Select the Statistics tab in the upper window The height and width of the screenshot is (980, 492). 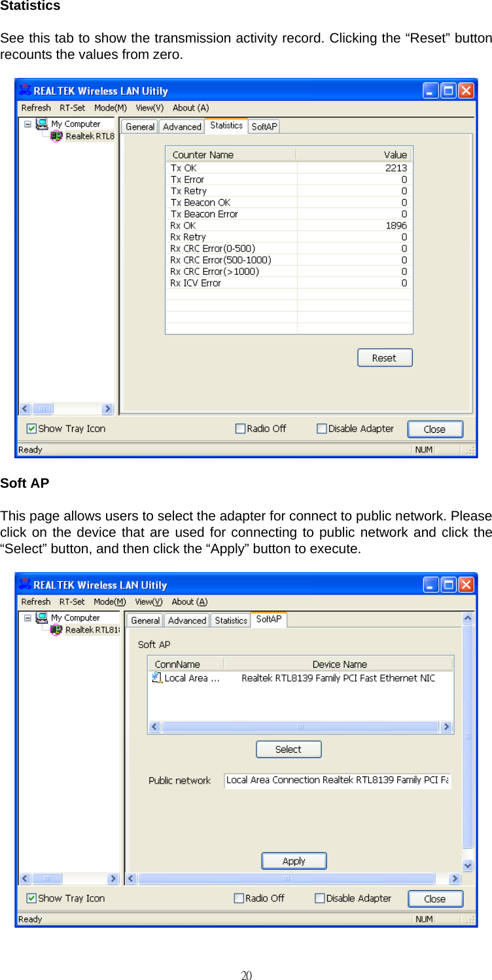click(x=226, y=126)
